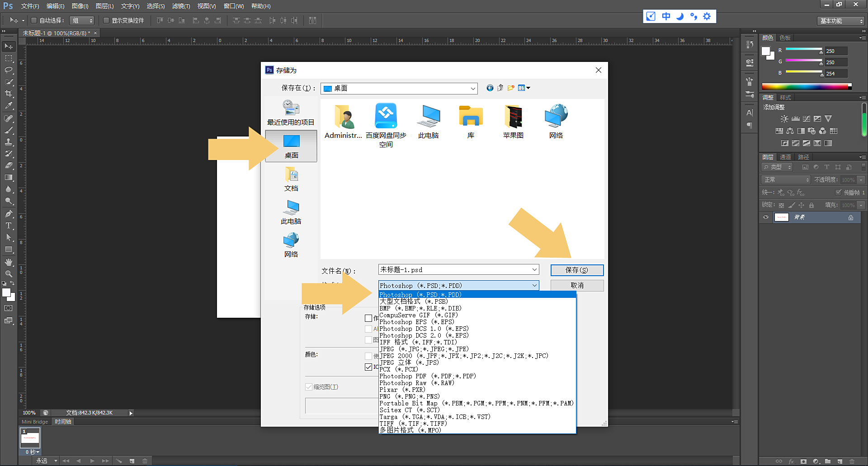Choose Photoshop PDF format option
This screenshot has width=868, height=466.
point(477,376)
